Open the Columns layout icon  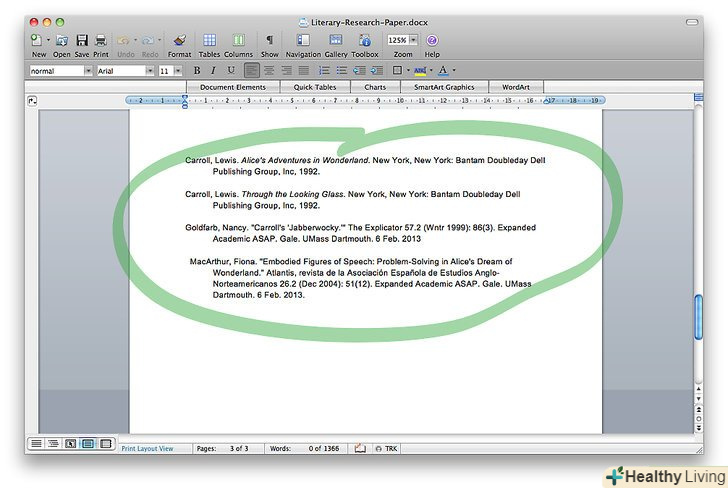coord(239,40)
